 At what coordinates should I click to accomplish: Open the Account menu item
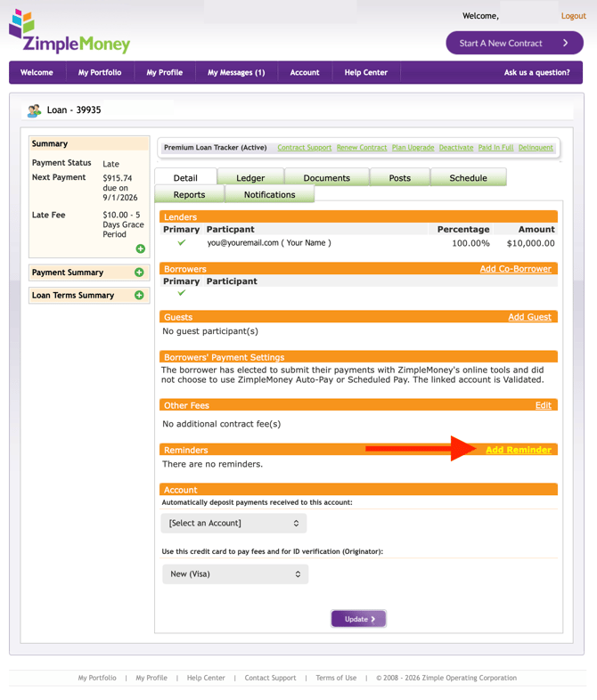[305, 72]
